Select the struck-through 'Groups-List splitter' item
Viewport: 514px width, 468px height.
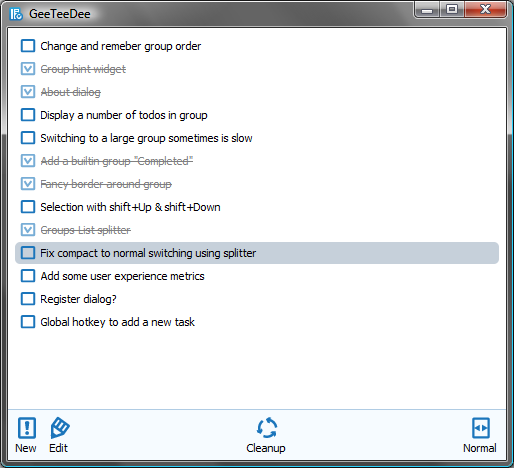tap(85, 230)
